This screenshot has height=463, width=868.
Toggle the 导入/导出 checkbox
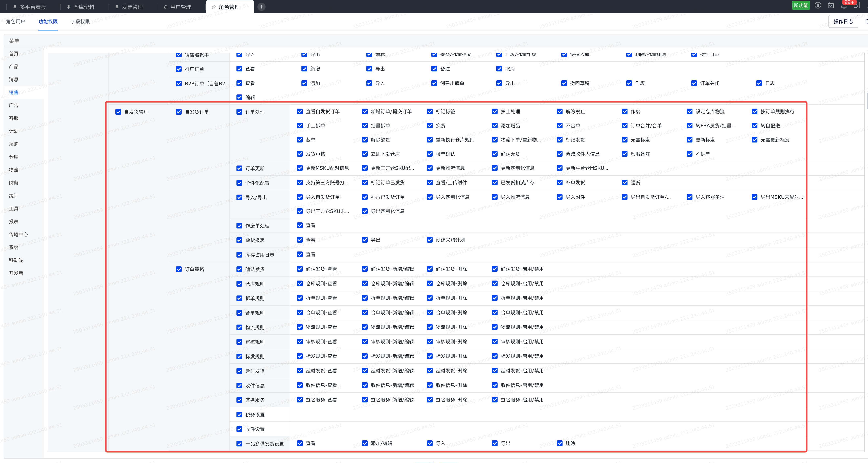coord(239,197)
